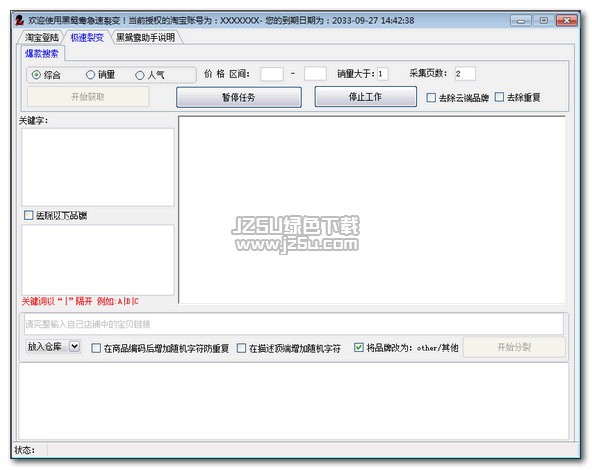Image resolution: width=592 pixels, height=470 pixels.
Task: Focus the 销量大于 value field
Action: click(x=382, y=74)
